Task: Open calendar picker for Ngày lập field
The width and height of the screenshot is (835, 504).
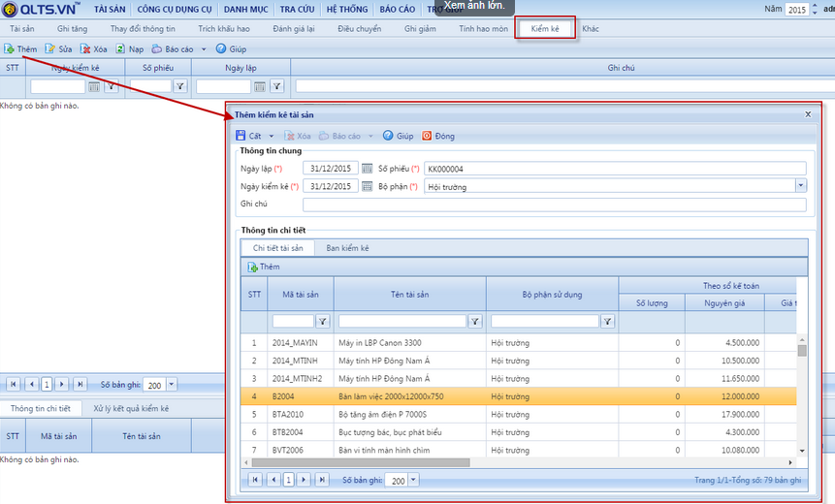Action: [x=367, y=169]
